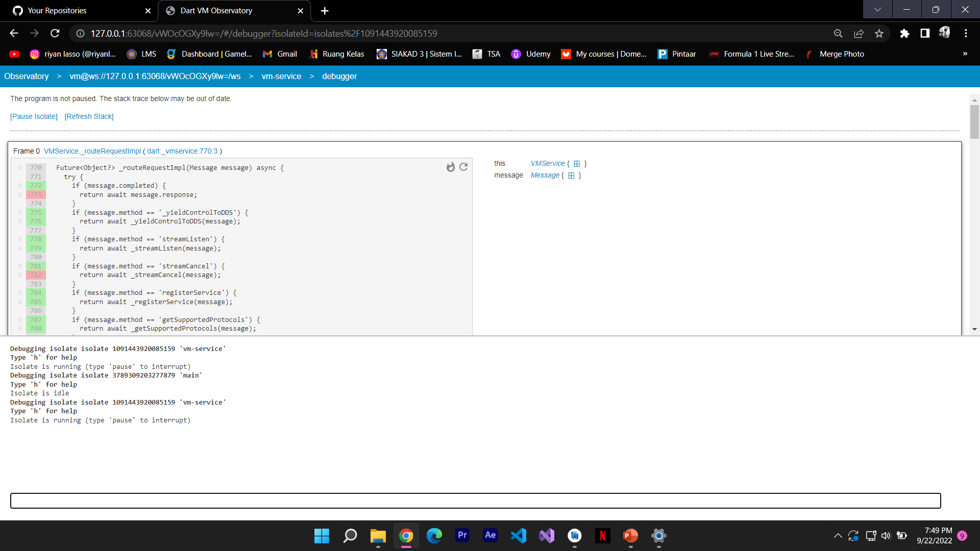
Task: Go to Observatory breadcrumb home
Action: tap(27, 77)
